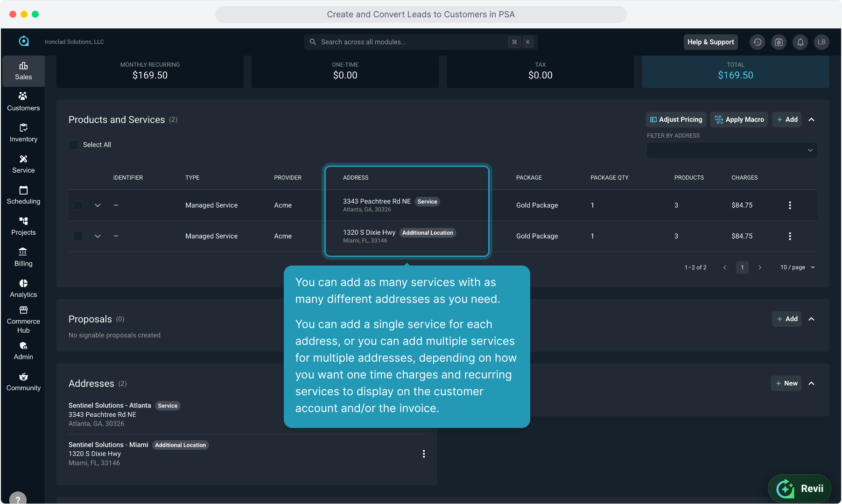Add a new proposal
The height and width of the screenshot is (504, 842).
tap(787, 319)
